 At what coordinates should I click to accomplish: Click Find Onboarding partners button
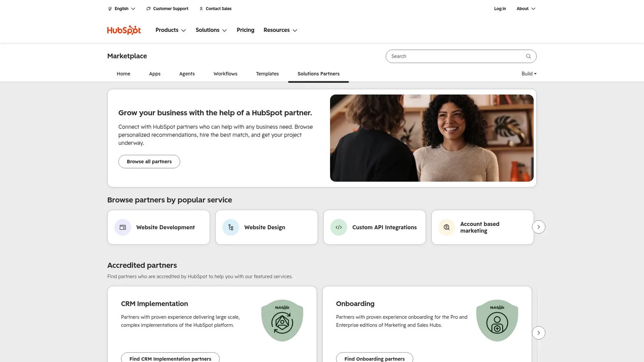coord(374,359)
